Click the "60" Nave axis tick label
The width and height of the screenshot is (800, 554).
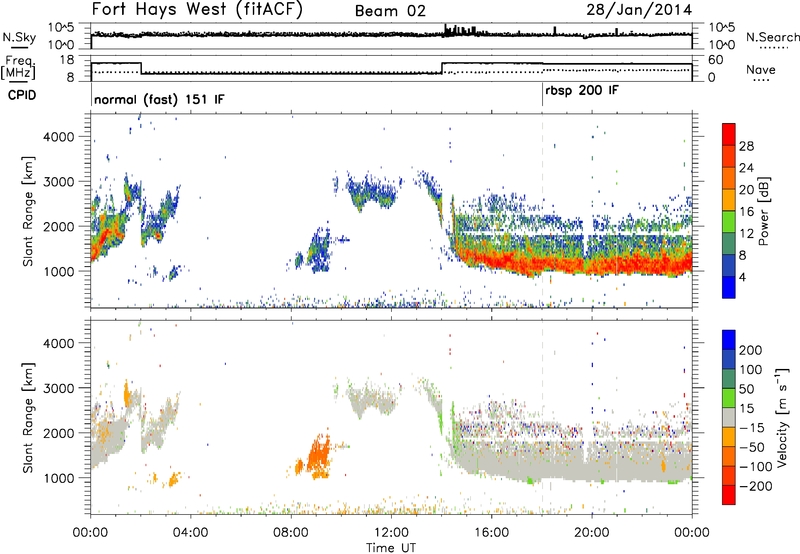(x=716, y=60)
